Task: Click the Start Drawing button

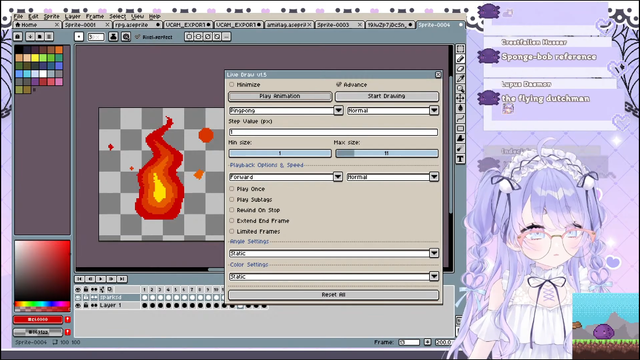Action: [x=387, y=96]
